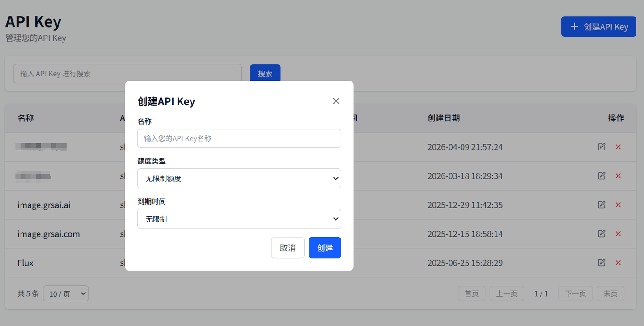Jump to 首页 in pagination
This screenshot has width=644, height=326.
pos(471,293)
